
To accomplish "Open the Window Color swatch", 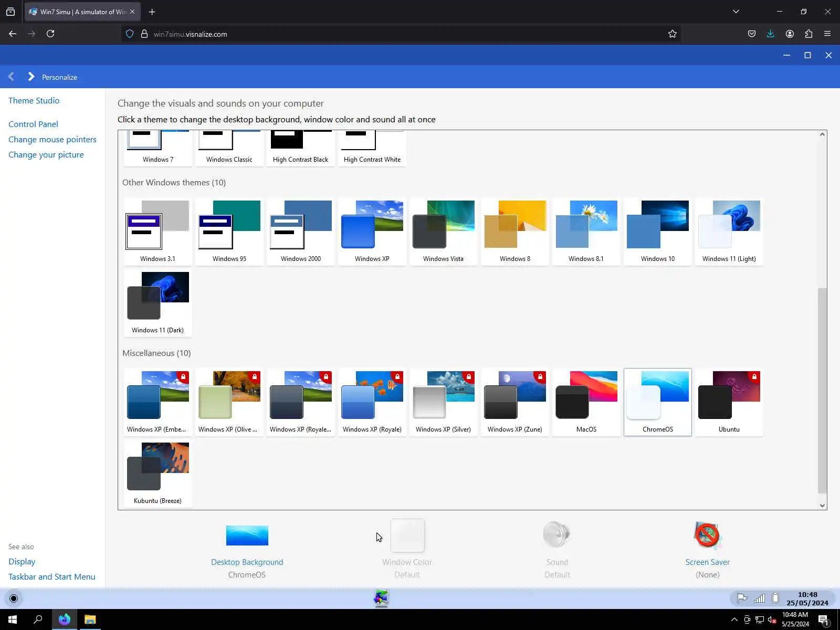I will click(x=407, y=535).
